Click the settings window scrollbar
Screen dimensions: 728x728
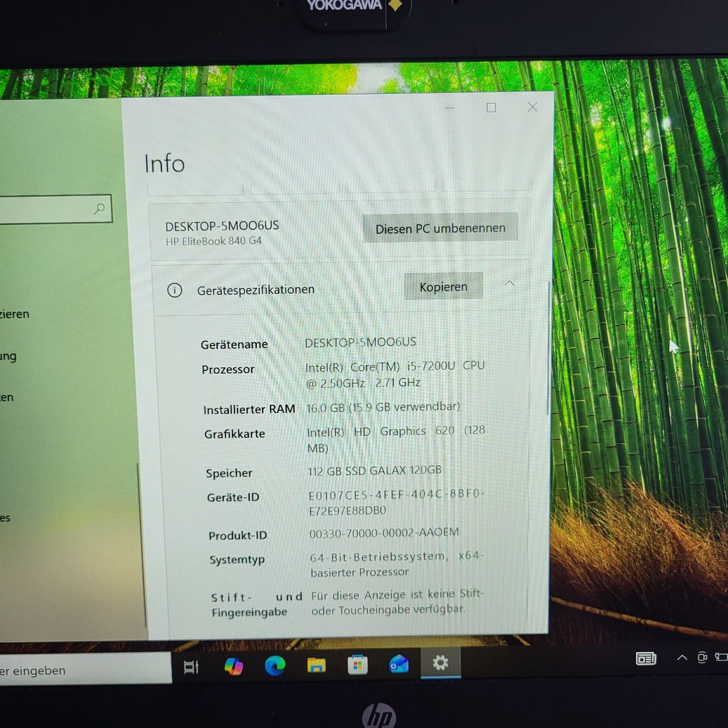tap(549, 348)
